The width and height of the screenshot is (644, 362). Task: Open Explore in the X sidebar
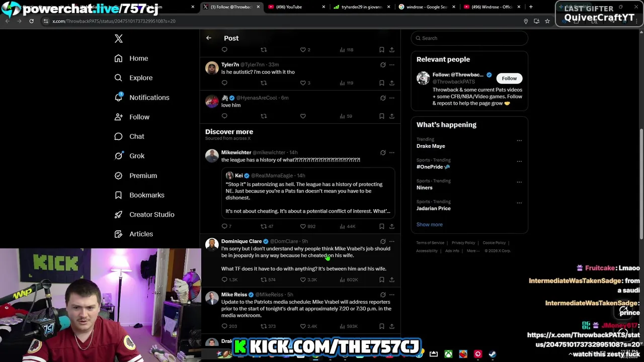coord(133,78)
